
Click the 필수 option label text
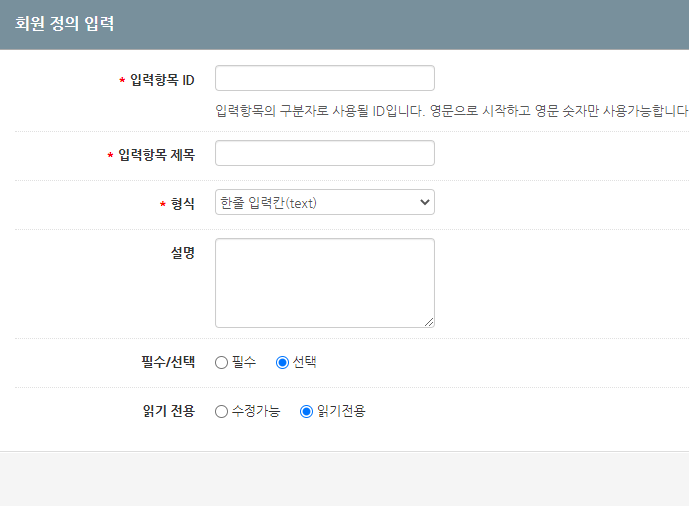pos(244,362)
